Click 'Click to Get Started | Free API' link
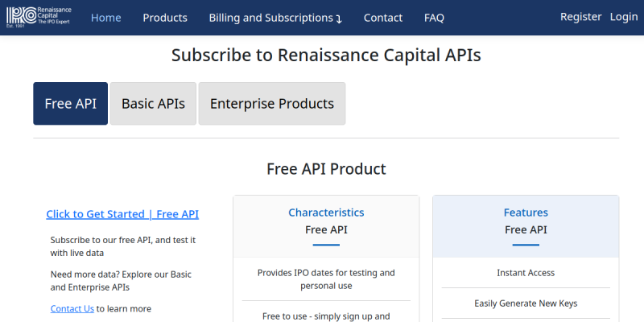644x322 pixels. [x=122, y=214]
